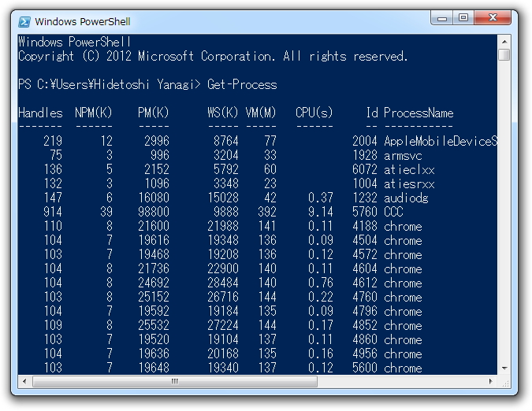
Task: Click the PM(K) column header
Action: [153, 113]
